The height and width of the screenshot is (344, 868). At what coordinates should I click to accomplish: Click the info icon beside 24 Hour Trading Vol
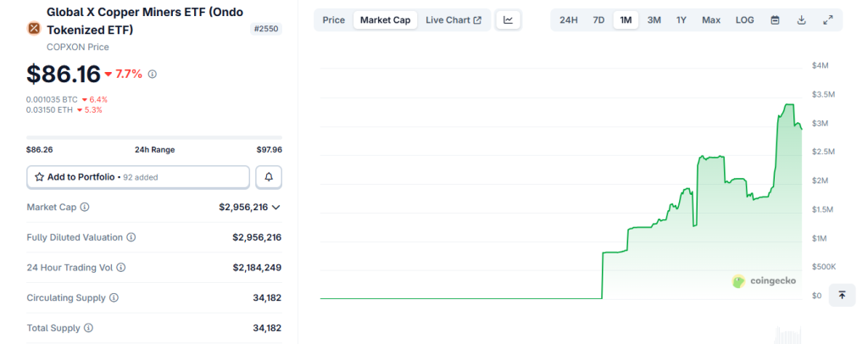pyautogui.click(x=120, y=268)
